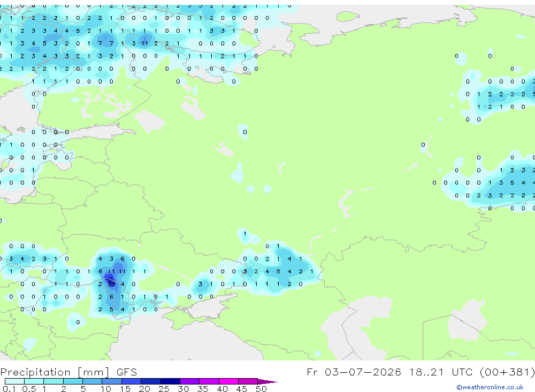
Task: Open the weatheronline.co.uk copyright link
Action: [490, 387]
